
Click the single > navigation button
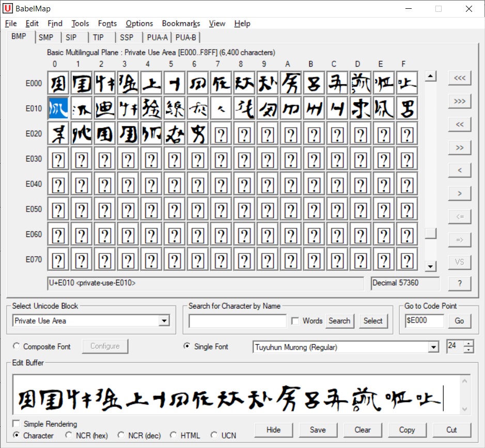pyautogui.click(x=460, y=193)
